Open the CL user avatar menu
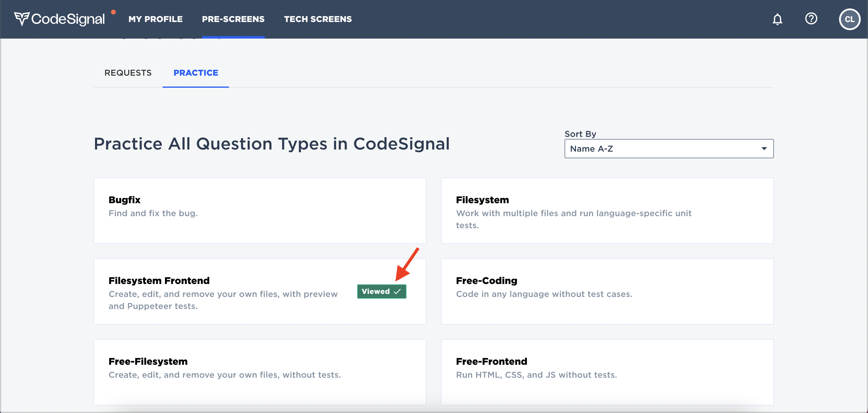 point(849,19)
